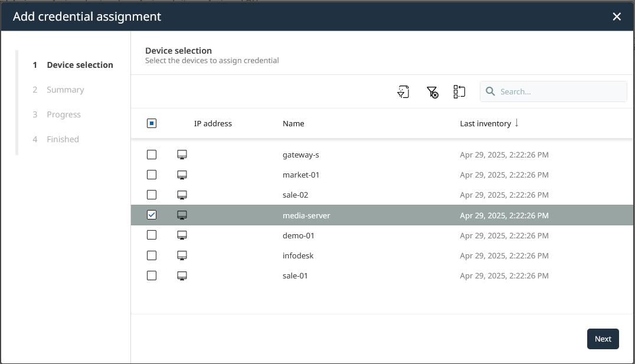Enable the sale-01 device checkbox
635x364 pixels.
point(152,276)
